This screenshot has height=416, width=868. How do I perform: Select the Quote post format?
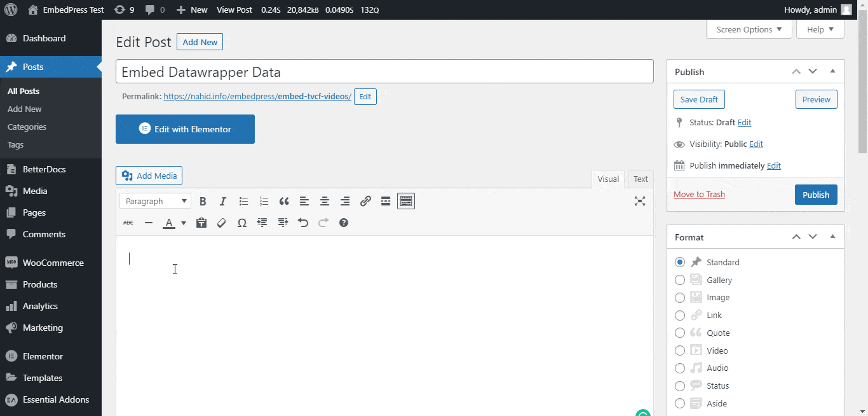pyautogui.click(x=680, y=333)
